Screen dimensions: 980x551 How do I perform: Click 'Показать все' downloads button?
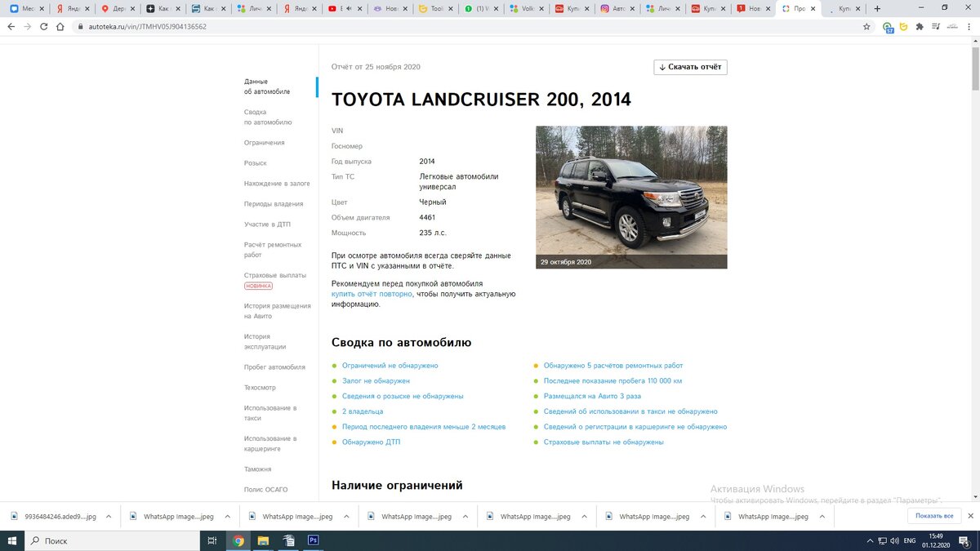933,516
